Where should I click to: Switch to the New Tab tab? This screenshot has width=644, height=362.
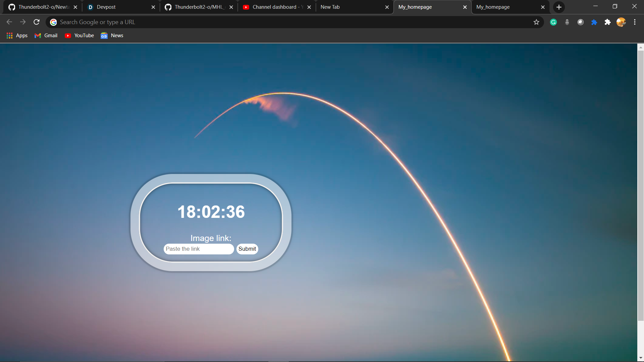349,7
